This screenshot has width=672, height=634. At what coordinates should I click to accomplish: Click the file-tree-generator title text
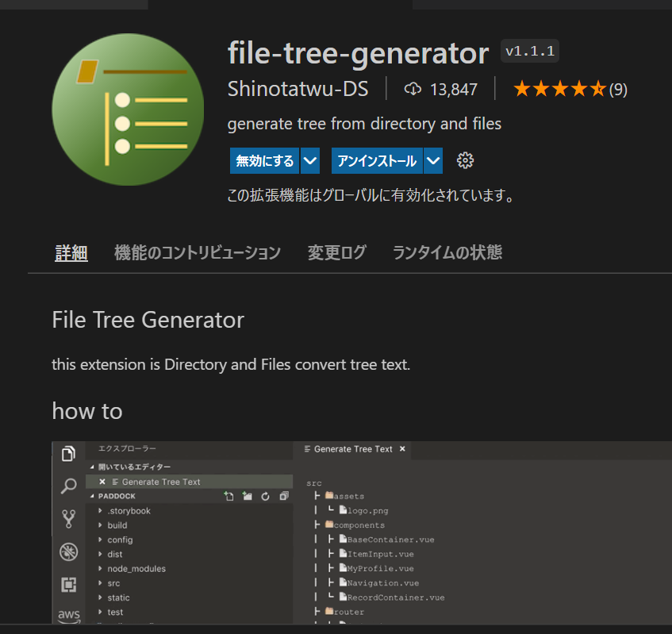pyautogui.click(x=359, y=54)
